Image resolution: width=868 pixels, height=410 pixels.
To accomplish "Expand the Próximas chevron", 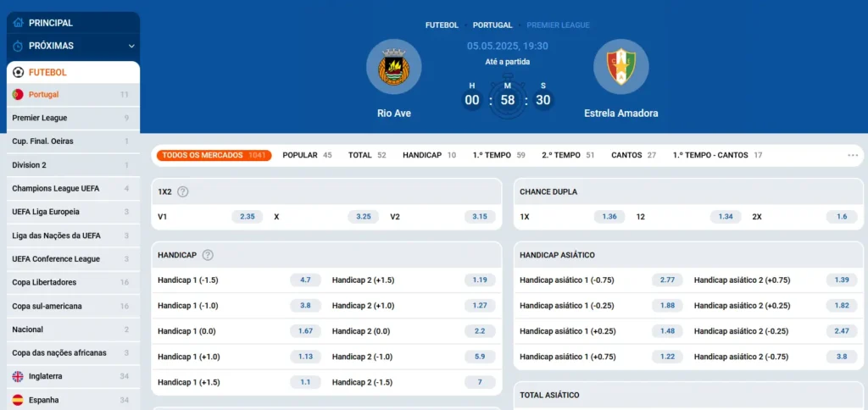I will pyautogui.click(x=131, y=46).
